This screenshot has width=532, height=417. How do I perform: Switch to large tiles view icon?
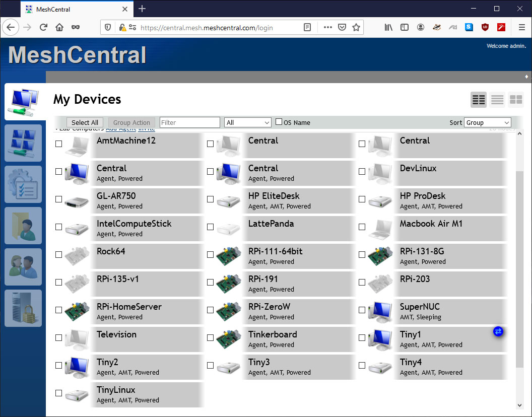pyautogui.click(x=516, y=100)
